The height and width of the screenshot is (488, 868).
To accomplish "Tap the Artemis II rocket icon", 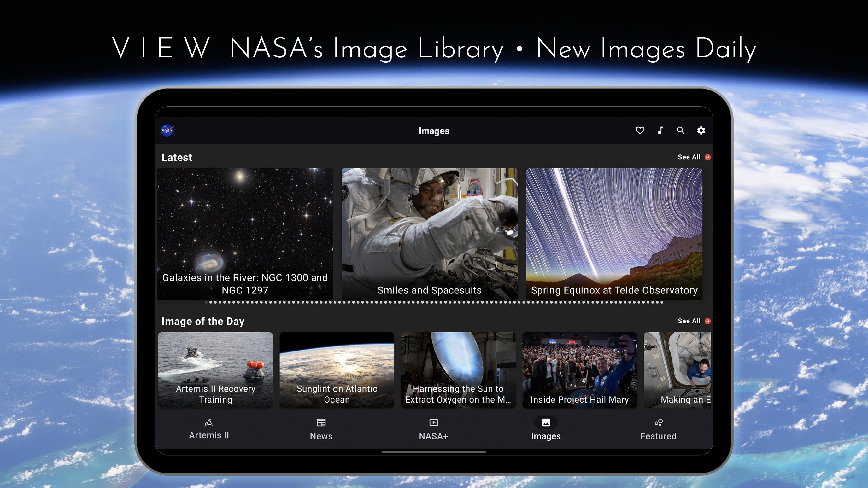I will (x=209, y=422).
